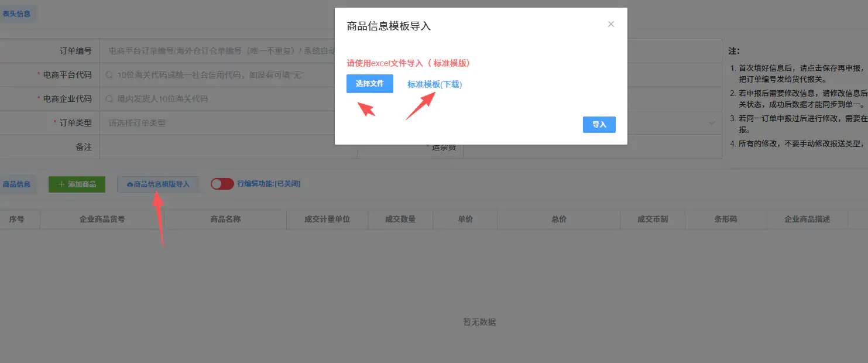This screenshot has width=868, height=363.
Task: Download the 标准模板 via the link
Action: [437, 84]
